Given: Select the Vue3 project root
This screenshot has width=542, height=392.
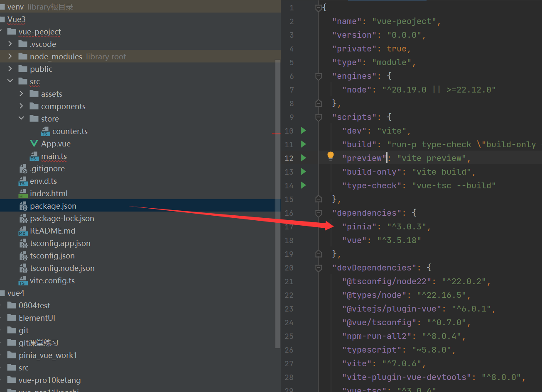Looking at the screenshot, I should tap(17, 19).
